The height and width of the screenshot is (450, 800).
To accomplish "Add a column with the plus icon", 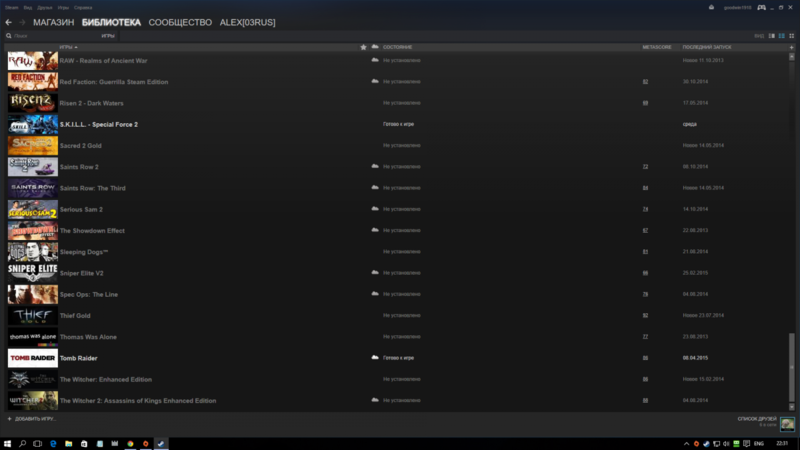I will pyautogui.click(x=791, y=47).
